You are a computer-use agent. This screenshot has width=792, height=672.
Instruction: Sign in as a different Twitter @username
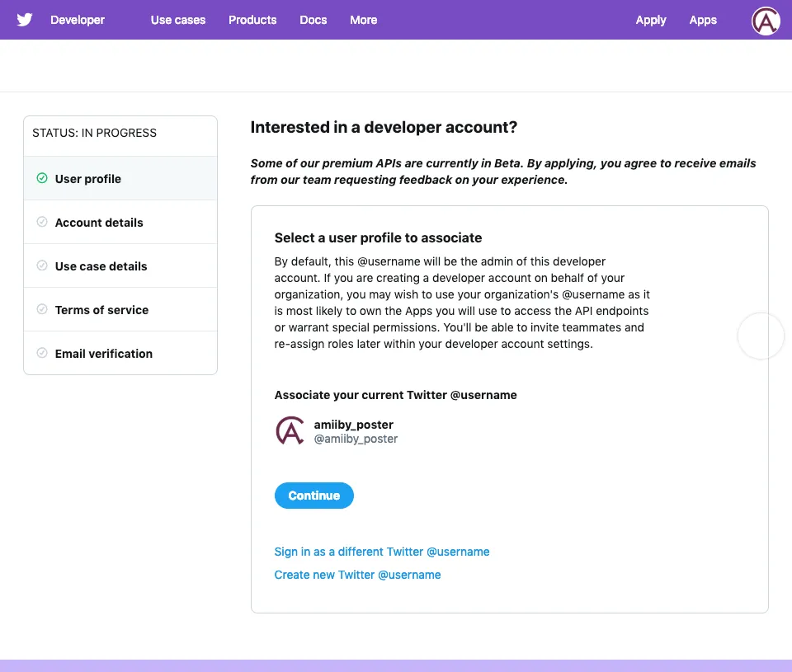pyautogui.click(x=382, y=552)
